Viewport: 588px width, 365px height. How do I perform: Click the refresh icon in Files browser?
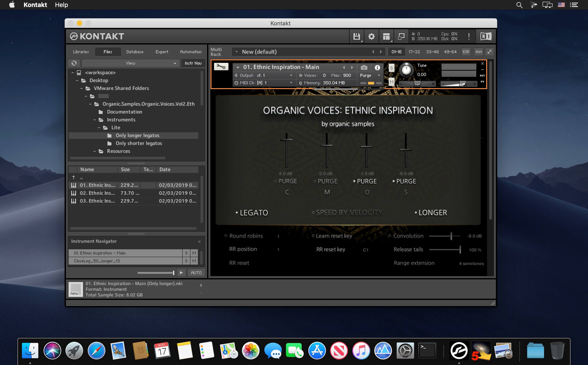(74, 63)
